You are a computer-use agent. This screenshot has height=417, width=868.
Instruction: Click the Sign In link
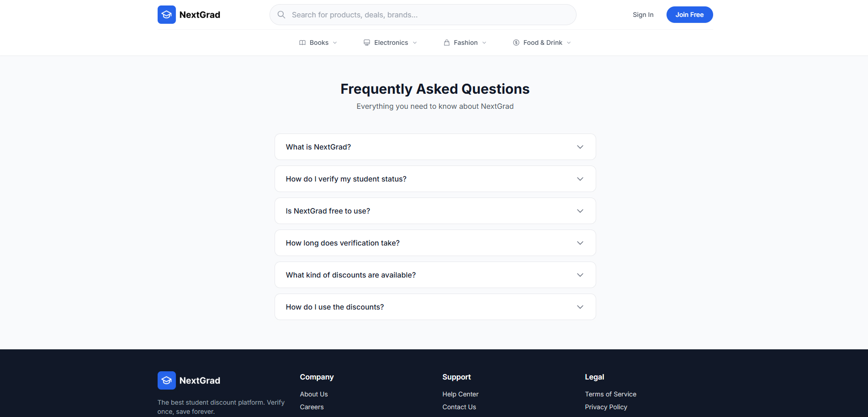pos(643,14)
